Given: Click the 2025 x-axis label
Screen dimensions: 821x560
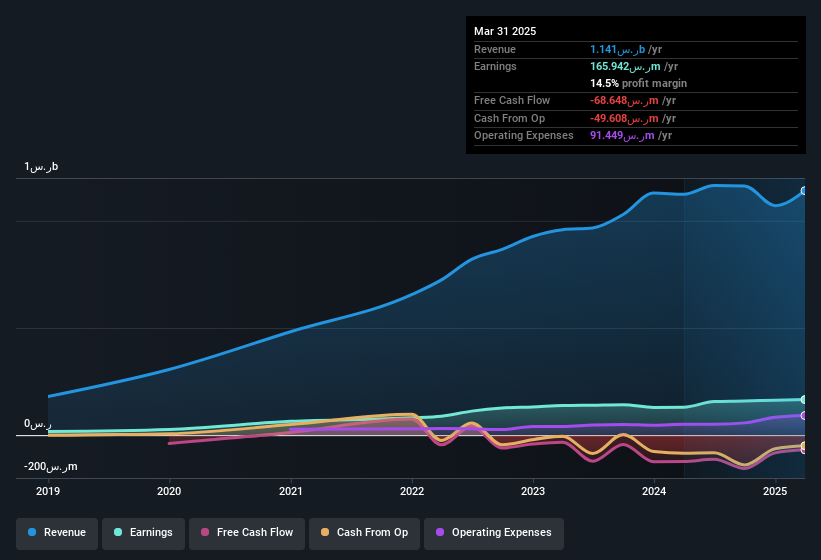Looking at the screenshot, I should (775, 491).
